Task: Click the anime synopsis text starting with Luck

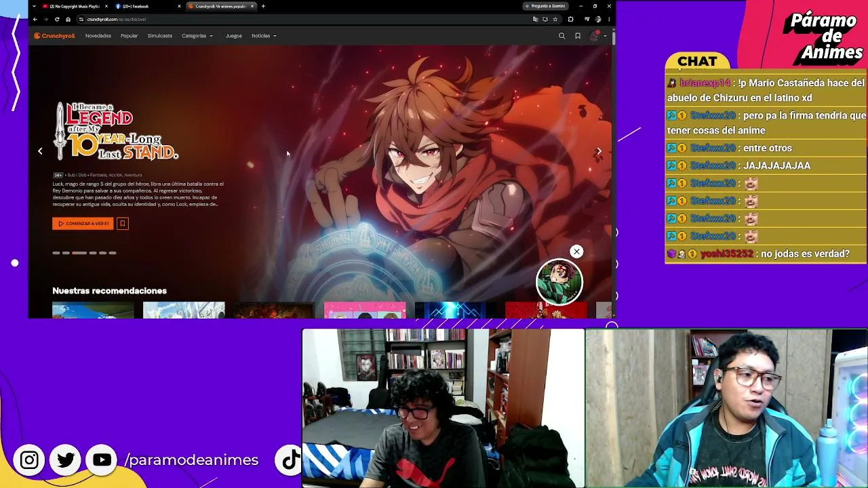Action: click(x=138, y=194)
